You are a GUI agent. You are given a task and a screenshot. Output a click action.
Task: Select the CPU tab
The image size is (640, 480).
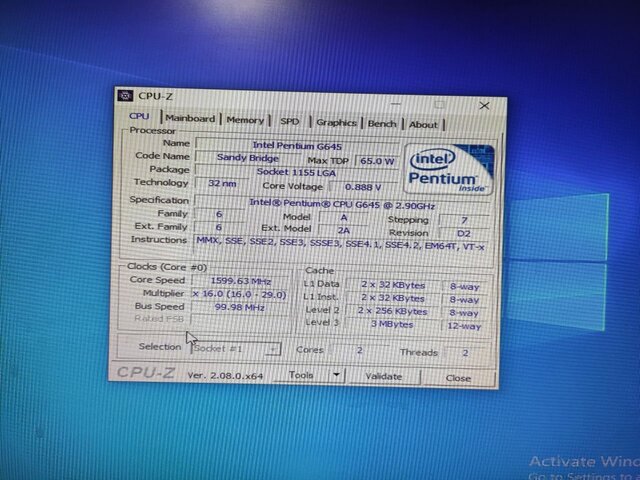[139, 117]
